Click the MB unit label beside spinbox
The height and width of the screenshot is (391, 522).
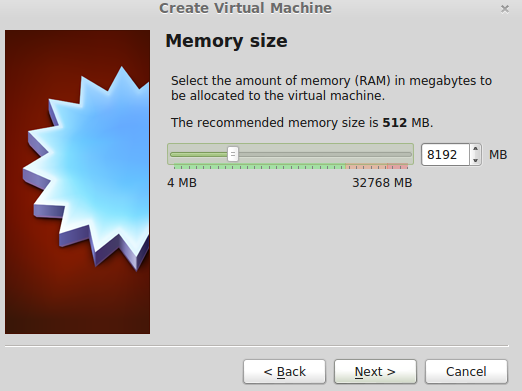[498, 155]
